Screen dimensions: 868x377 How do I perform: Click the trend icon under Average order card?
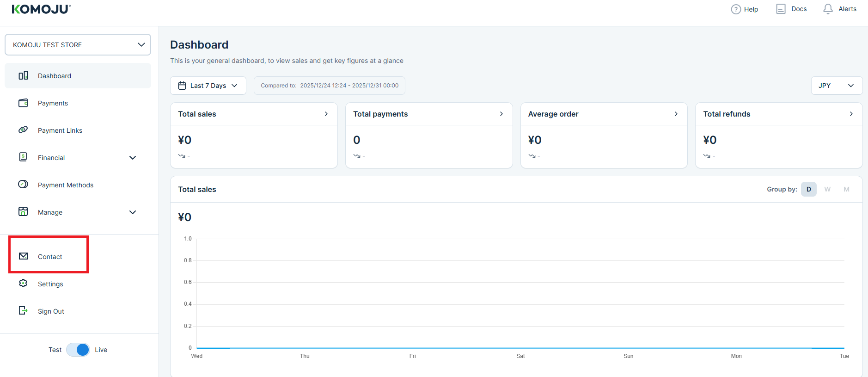click(x=532, y=156)
